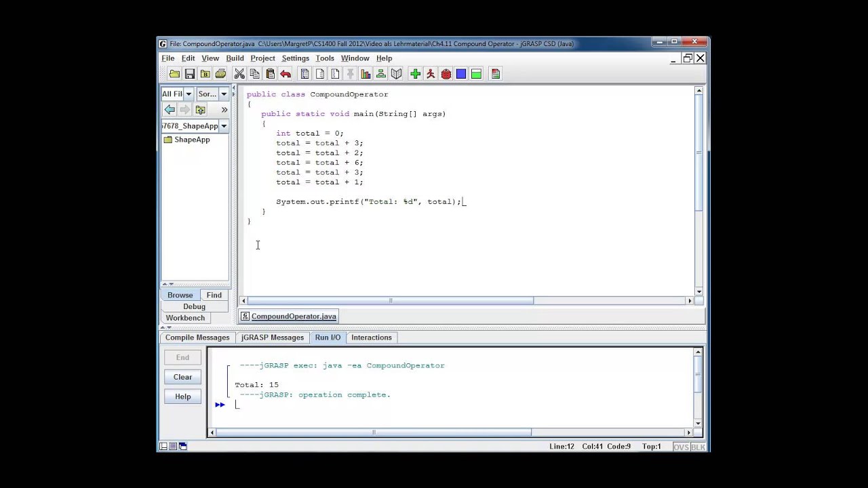The width and height of the screenshot is (868, 488).
Task: Click the Open File folder icon
Action: coord(174,74)
